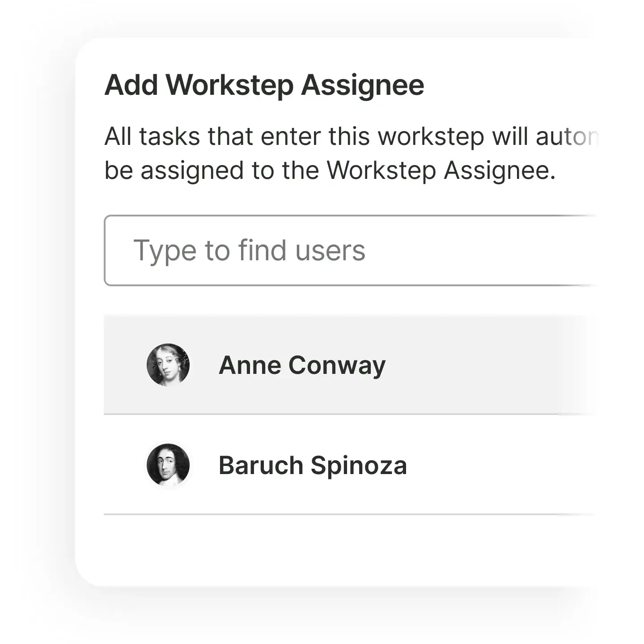The width and height of the screenshot is (644, 644).
Task: Click the 'Baruch Spinoza' name label
Action: pos(313,465)
